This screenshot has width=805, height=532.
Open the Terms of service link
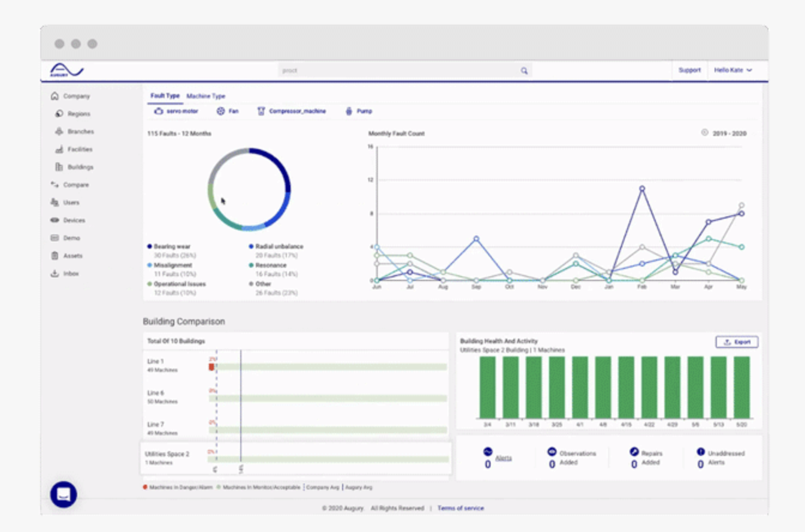[461, 508]
